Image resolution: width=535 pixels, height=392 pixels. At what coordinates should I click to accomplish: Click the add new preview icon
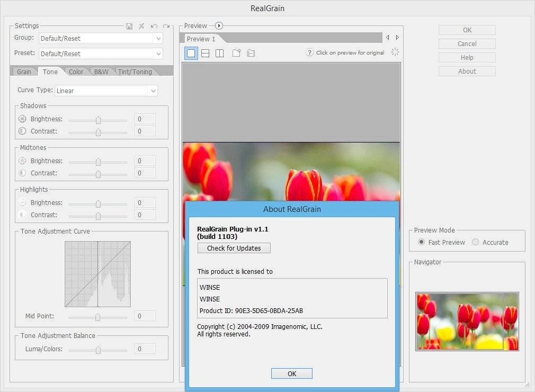click(x=236, y=53)
